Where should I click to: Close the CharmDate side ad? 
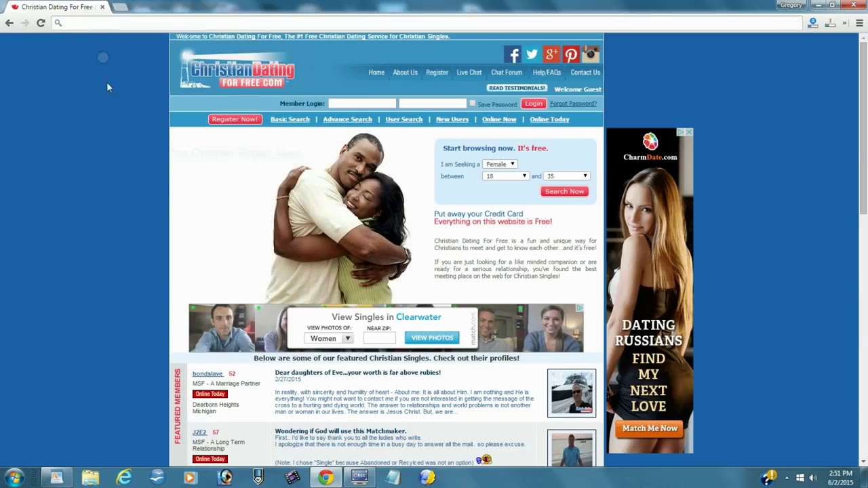(689, 132)
